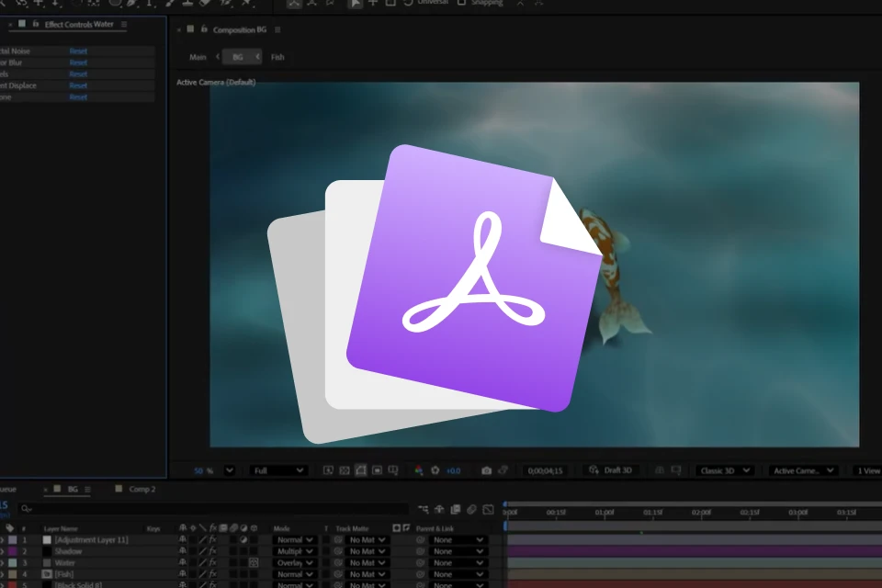Click the exposure value +0.0
Viewport: 882px width, 588px height.
coord(453,471)
